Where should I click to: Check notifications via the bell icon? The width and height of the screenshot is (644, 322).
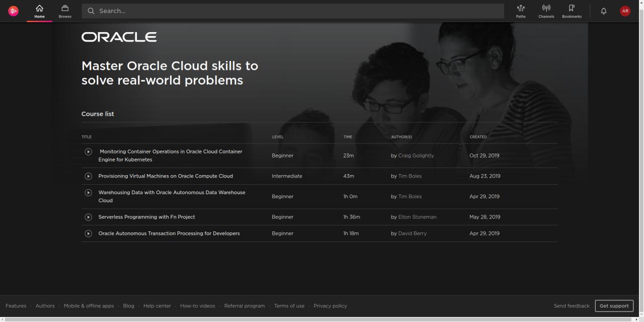[603, 11]
